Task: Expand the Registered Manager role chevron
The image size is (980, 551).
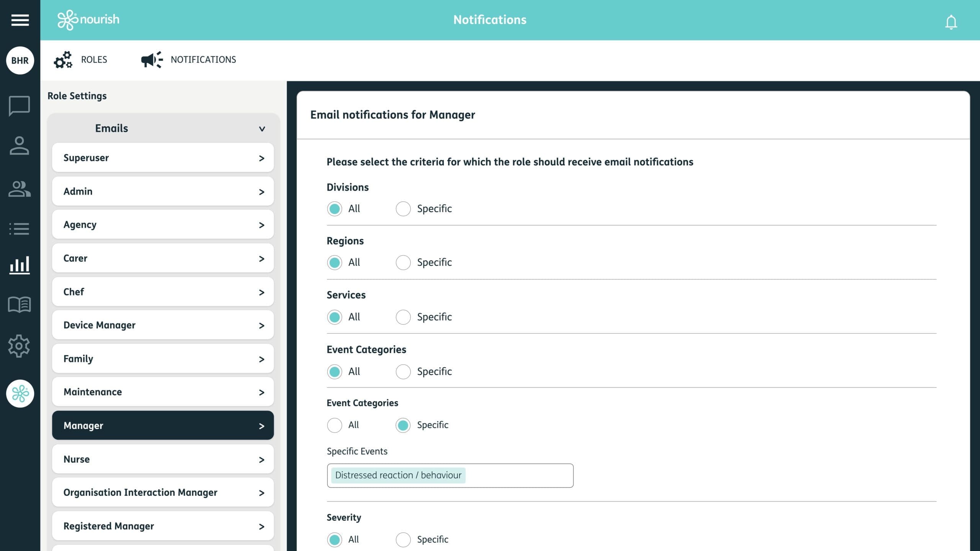Action: click(x=262, y=527)
